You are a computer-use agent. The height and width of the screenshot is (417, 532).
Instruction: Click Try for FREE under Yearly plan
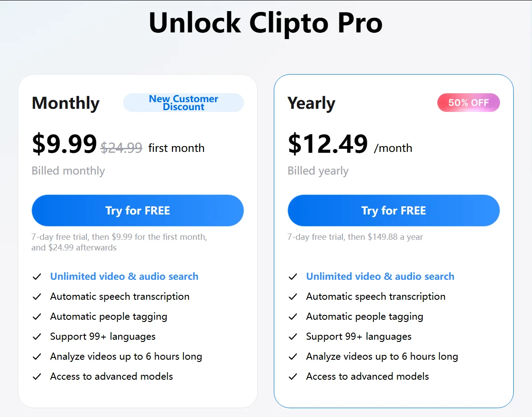tap(394, 210)
